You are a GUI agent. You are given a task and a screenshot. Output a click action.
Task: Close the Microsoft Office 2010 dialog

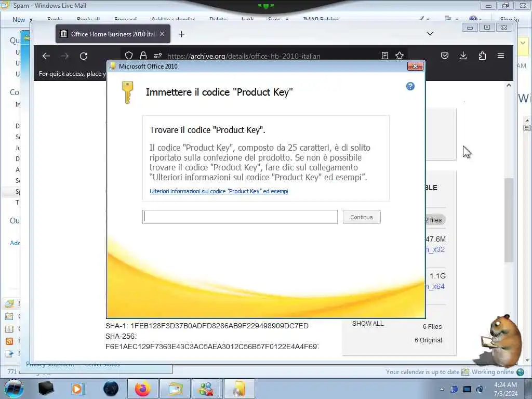pyautogui.click(x=415, y=66)
